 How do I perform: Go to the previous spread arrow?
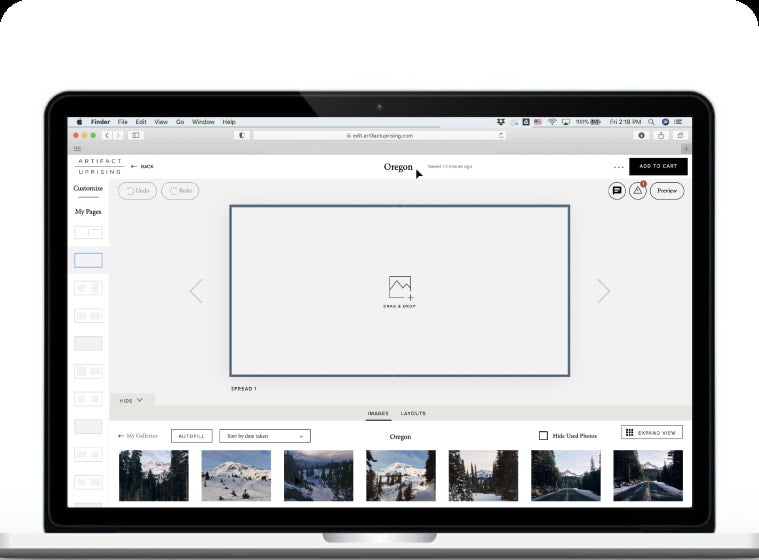coord(197,290)
